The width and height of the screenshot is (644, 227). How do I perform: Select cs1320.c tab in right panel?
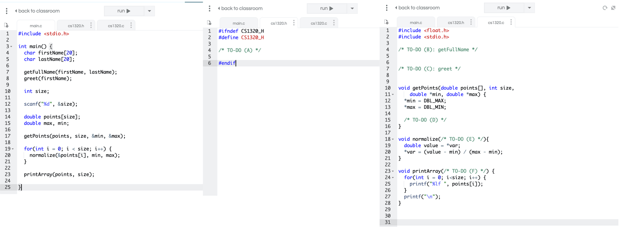pyautogui.click(x=496, y=22)
